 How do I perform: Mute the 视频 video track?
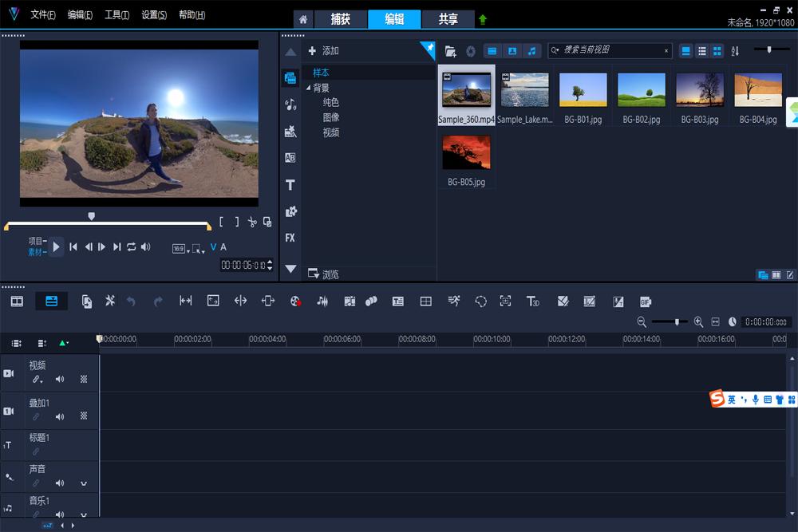pos(60,380)
